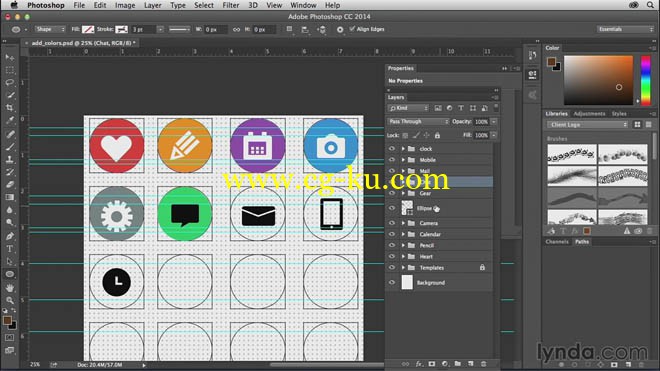Open the Layer menu
This screenshot has height=371, width=660.
[x=152, y=5]
